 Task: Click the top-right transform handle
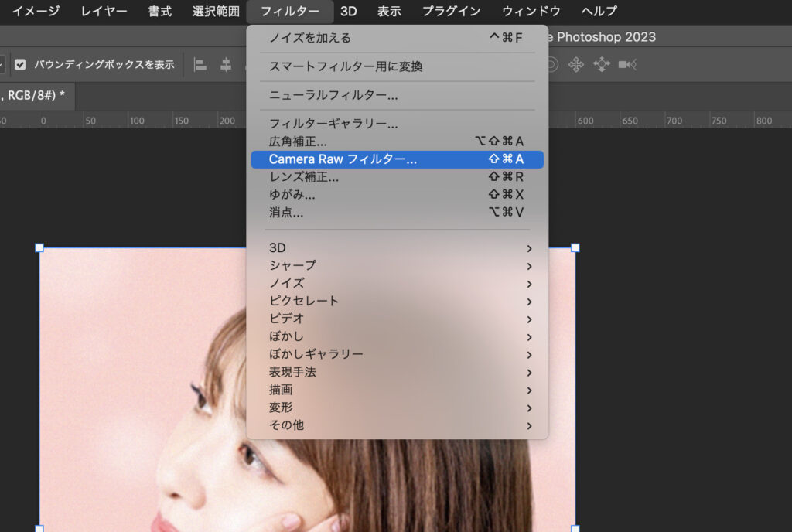point(575,248)
